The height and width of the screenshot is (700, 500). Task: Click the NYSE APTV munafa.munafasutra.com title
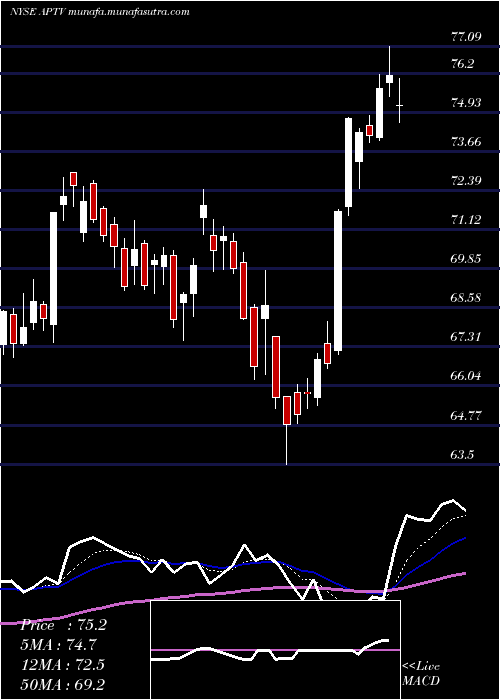pyautogui.click(x=100, y=12)
